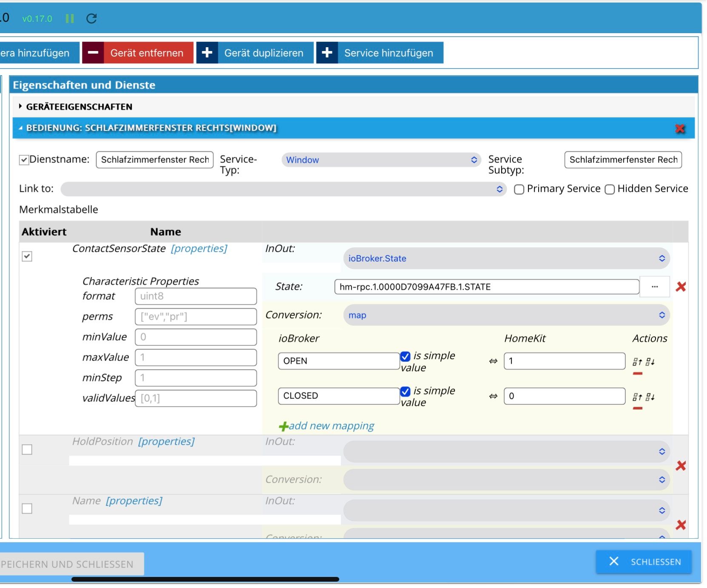Click the HomeKit value field containing 0
707x588 pixels.
pyautogui.click(x=565, y=396)
